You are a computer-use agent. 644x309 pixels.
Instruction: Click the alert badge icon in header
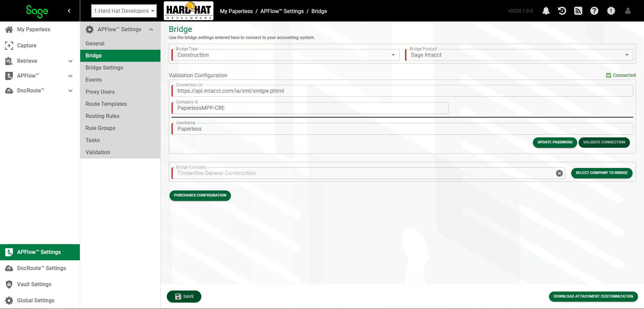pyautogui.click(x=611, y=11)
